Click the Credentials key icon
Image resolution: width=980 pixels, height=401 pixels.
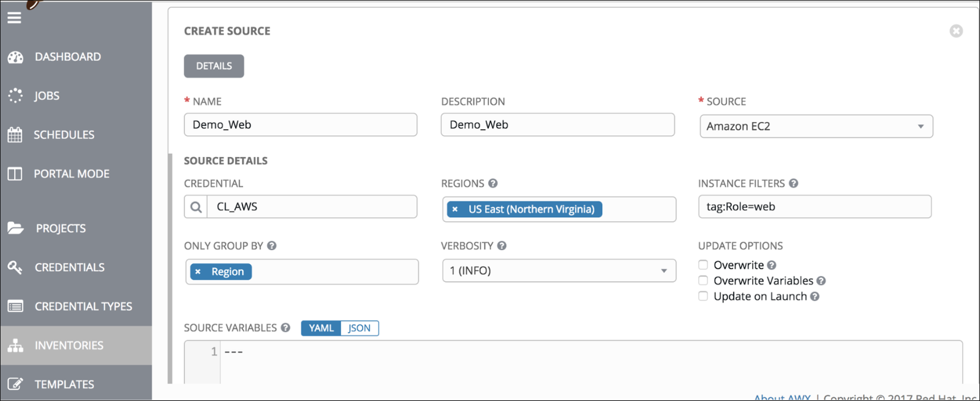coord(15,267)
